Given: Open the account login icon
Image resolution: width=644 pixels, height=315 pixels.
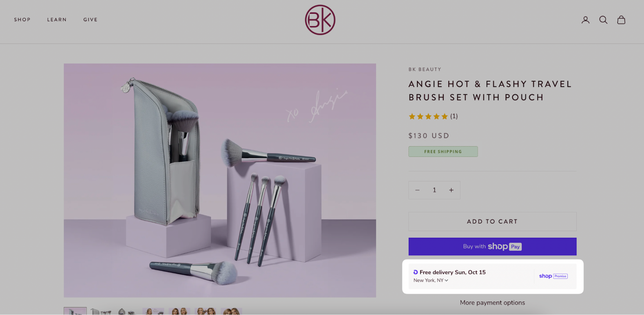Looking at the screenshot, I should [585, 20].
